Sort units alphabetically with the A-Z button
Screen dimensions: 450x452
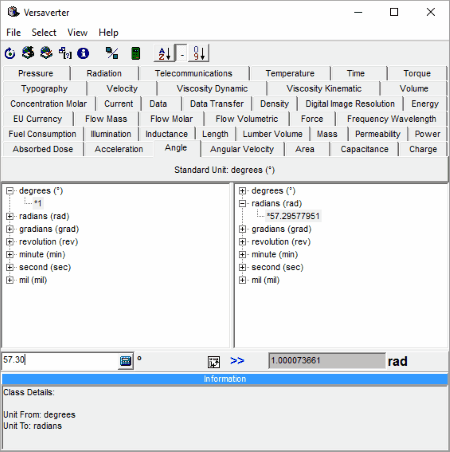coord(164,53)
